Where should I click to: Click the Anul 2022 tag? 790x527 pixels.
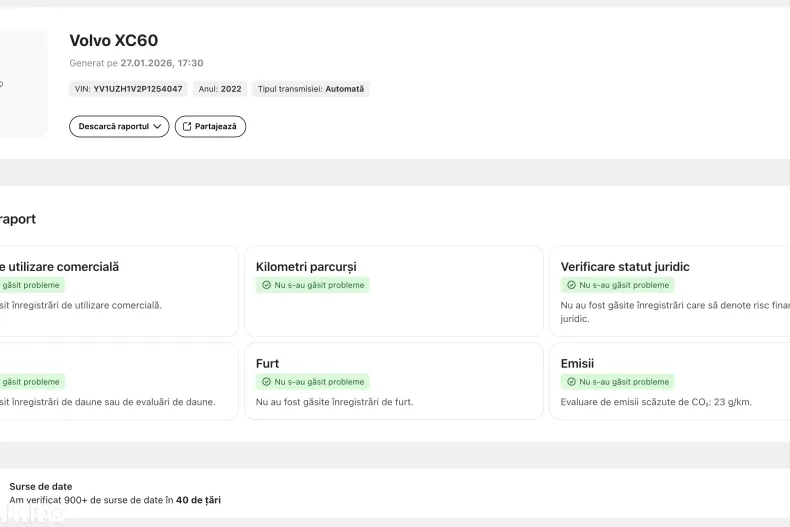point(220,89)
